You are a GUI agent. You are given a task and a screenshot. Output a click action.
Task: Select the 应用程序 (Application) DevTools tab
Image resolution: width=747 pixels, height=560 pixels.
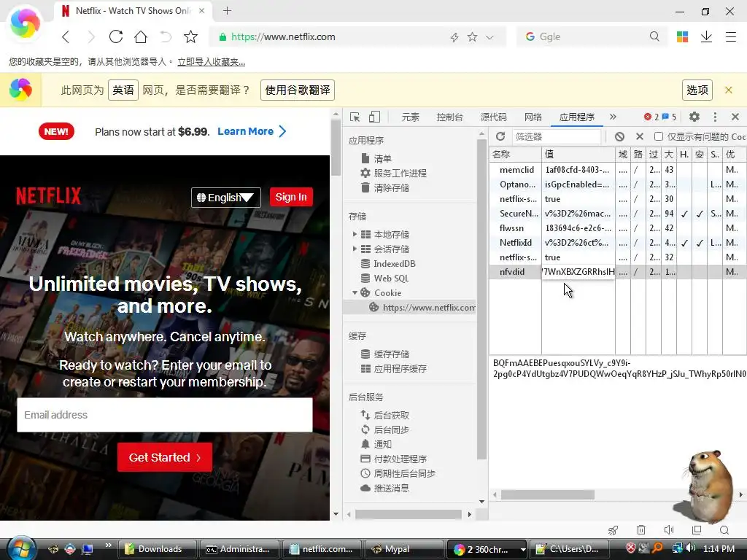(x=577, y=117)
